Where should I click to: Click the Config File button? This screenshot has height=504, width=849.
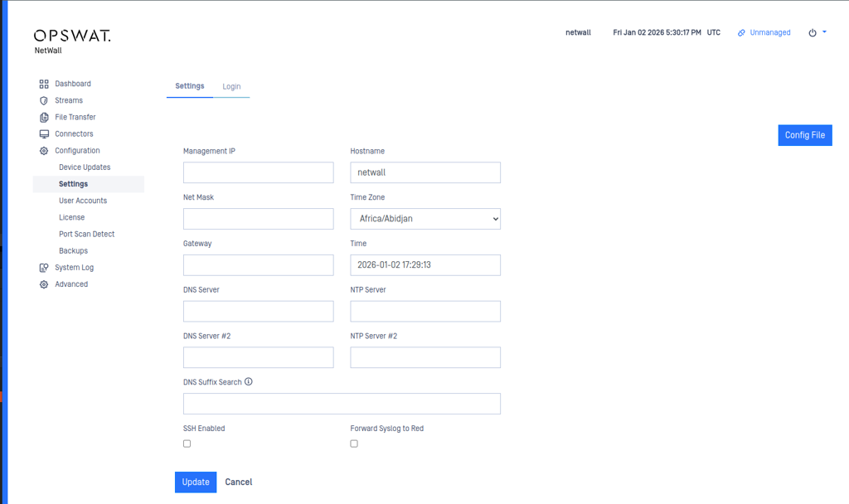coord(804,135)
